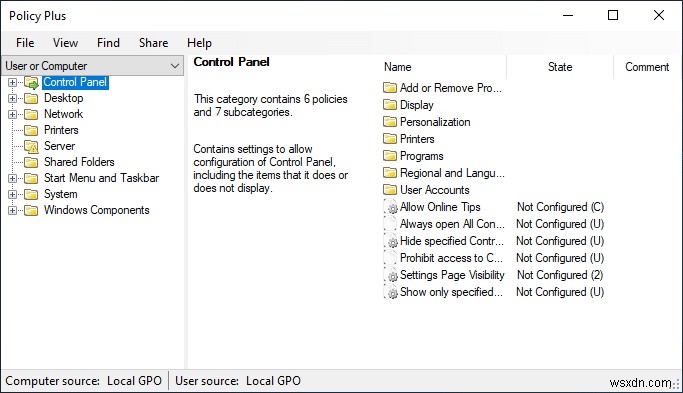The width and height of the screenshot is (683, 393).
Task: Click the Network folder icon in tree
Action: click(31, 114)
